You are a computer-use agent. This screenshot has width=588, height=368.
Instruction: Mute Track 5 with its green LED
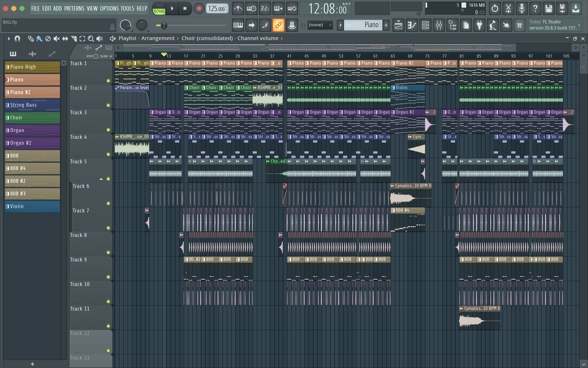click(x=108, y=179)
